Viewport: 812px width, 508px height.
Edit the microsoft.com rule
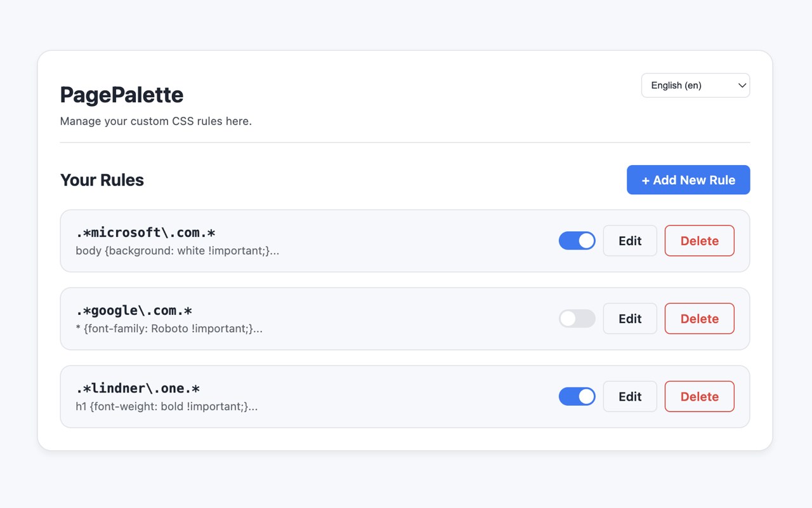click(630, 241)
